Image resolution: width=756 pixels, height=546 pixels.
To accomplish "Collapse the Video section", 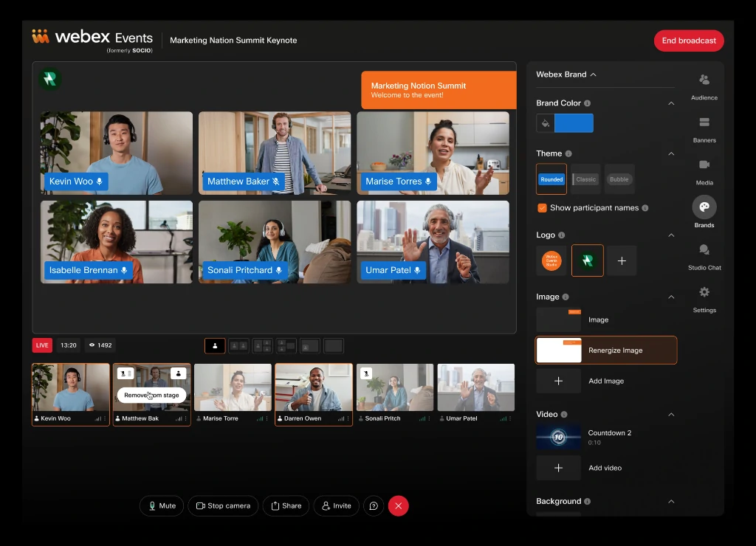I will coord(670,414).
